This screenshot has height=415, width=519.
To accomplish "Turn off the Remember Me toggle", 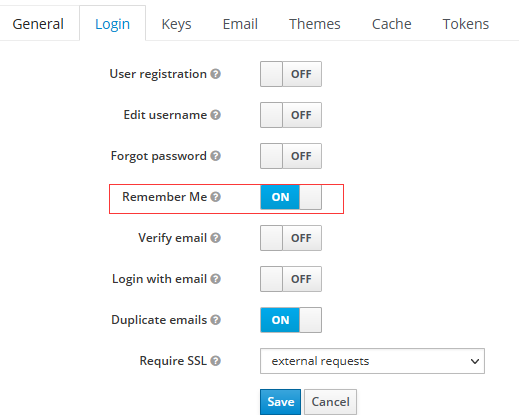I will tap(291, 197).
